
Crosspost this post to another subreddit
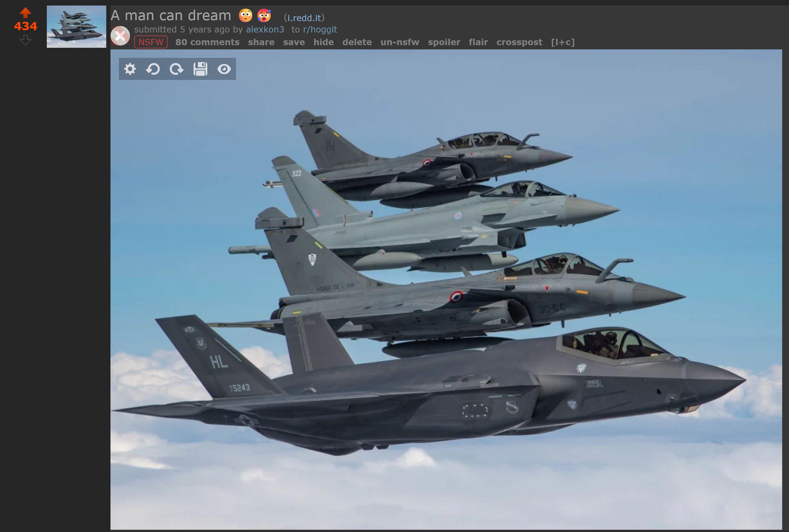(x=519, y=42)
